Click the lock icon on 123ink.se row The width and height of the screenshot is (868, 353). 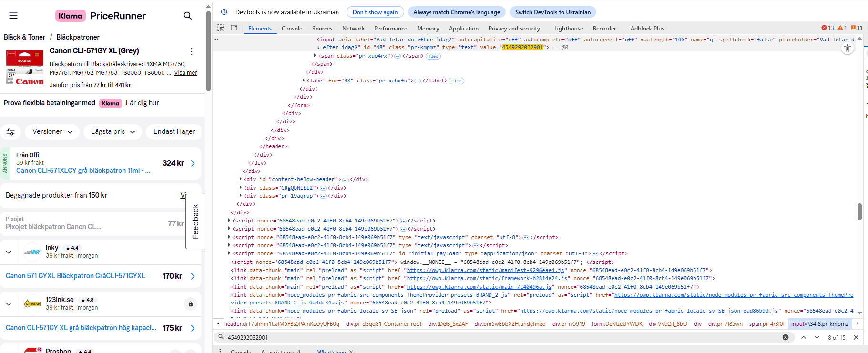(x=190, y=304)
